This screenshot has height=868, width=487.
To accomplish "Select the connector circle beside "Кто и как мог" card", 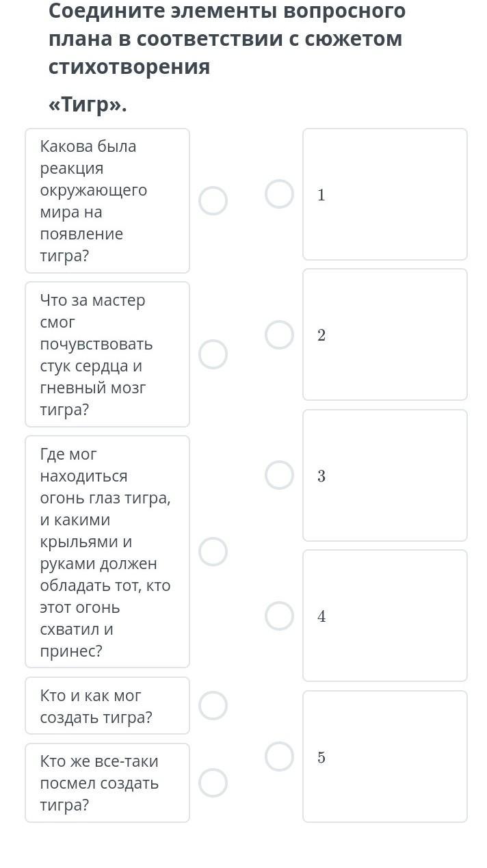I will click(x=213, y=705).
